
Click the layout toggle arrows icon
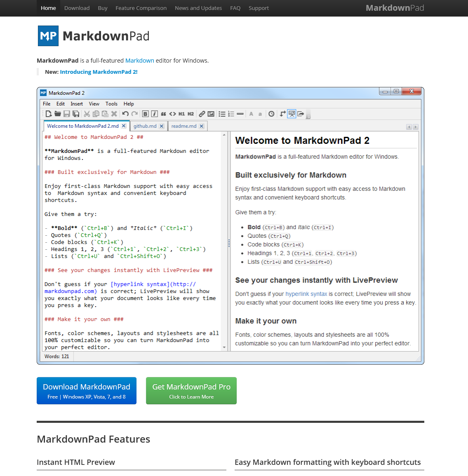(x=283, y=114)
